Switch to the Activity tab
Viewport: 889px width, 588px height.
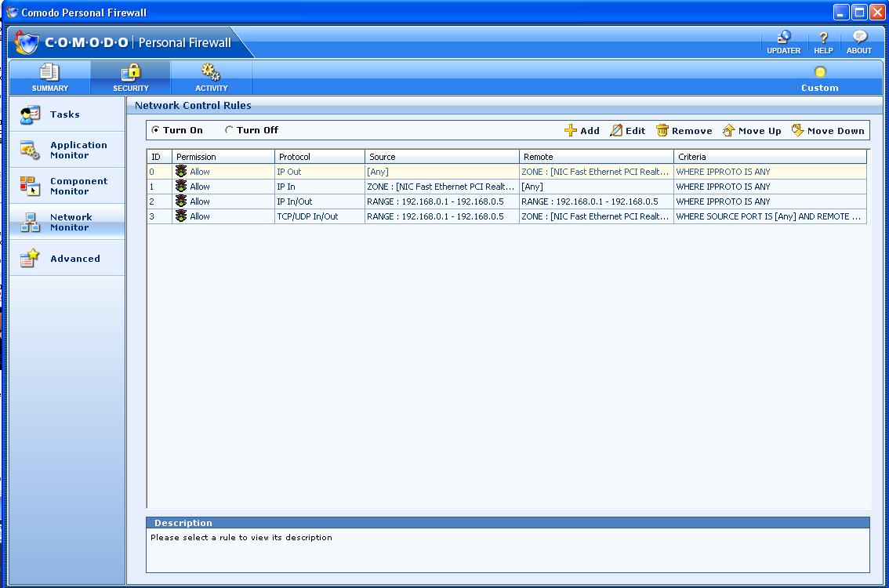(x=211, y=78)
